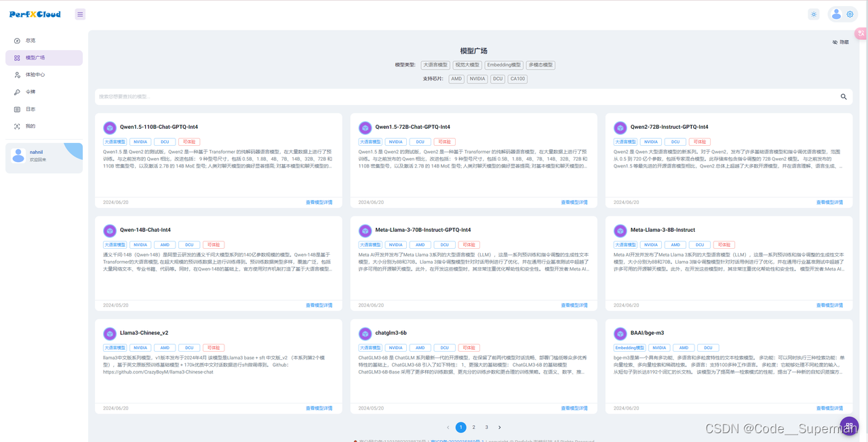Open 我的 in the sidebar
This screenshot has width=868, height=442.
[x=44, y=126]
